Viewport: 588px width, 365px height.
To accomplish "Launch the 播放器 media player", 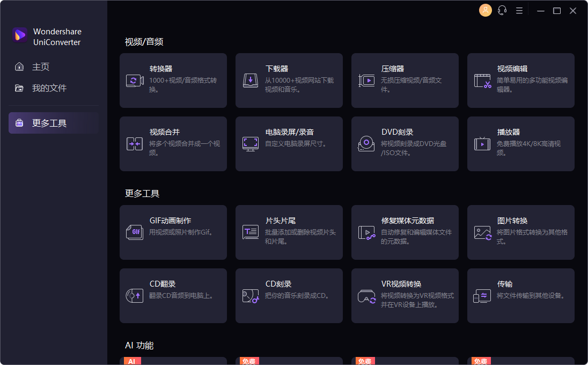I will pos(520,143).
